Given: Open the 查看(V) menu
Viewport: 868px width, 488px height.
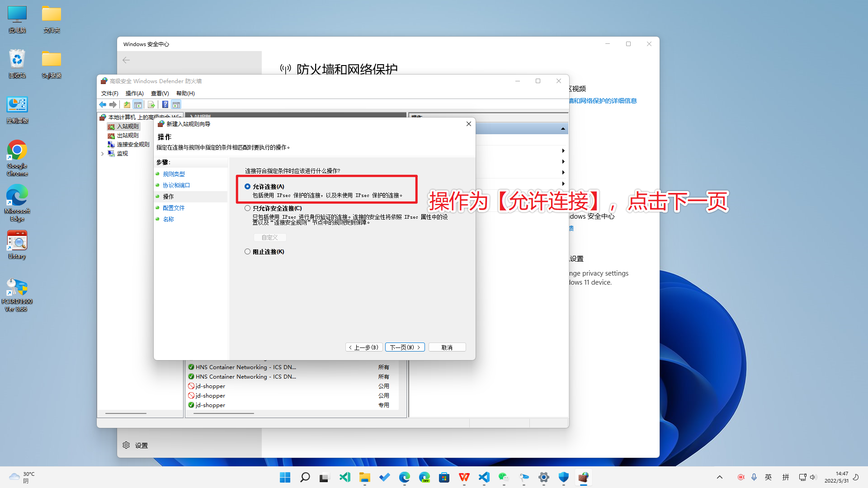Looking at the screenshot, I should click(160, 94).
